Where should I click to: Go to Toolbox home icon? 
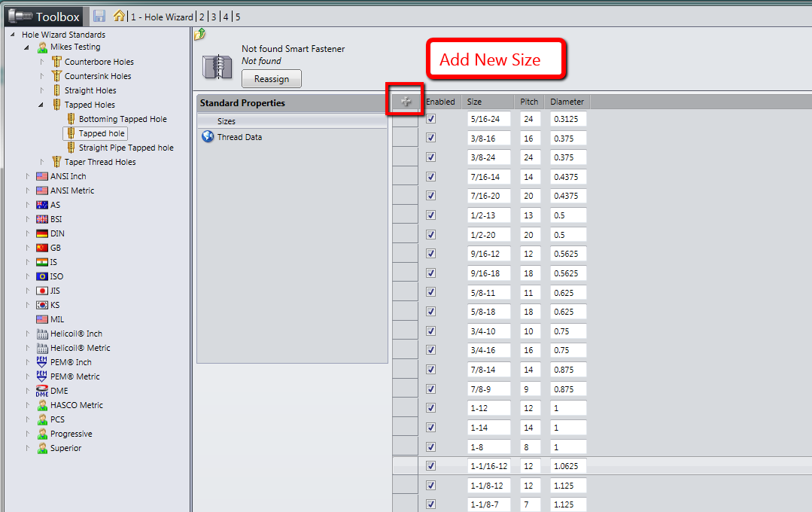[x=119, y=16]
